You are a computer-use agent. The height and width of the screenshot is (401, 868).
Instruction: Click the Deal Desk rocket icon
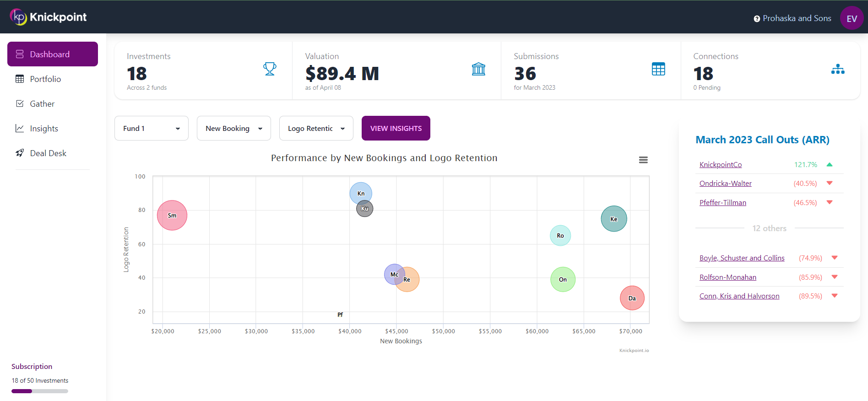pyautogui.click(x=20, y=153)
